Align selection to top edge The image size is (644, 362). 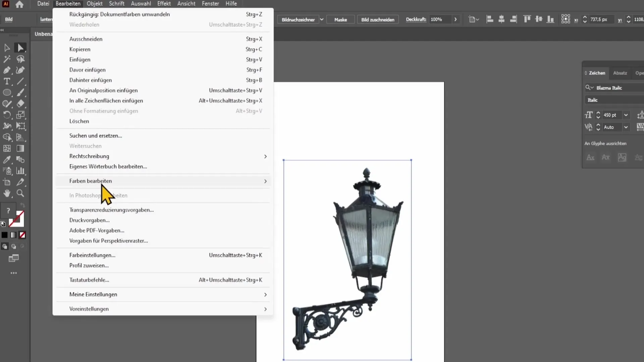point(527,19)
